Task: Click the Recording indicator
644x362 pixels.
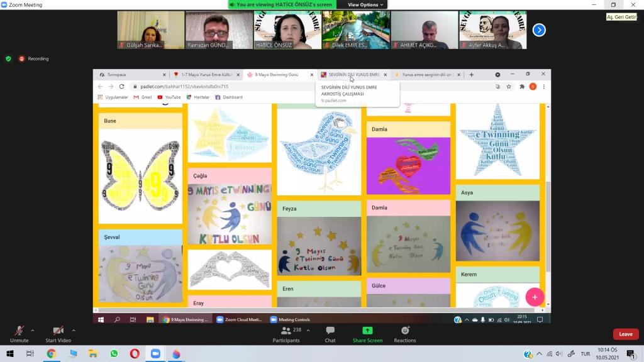Action: [34, 58]
